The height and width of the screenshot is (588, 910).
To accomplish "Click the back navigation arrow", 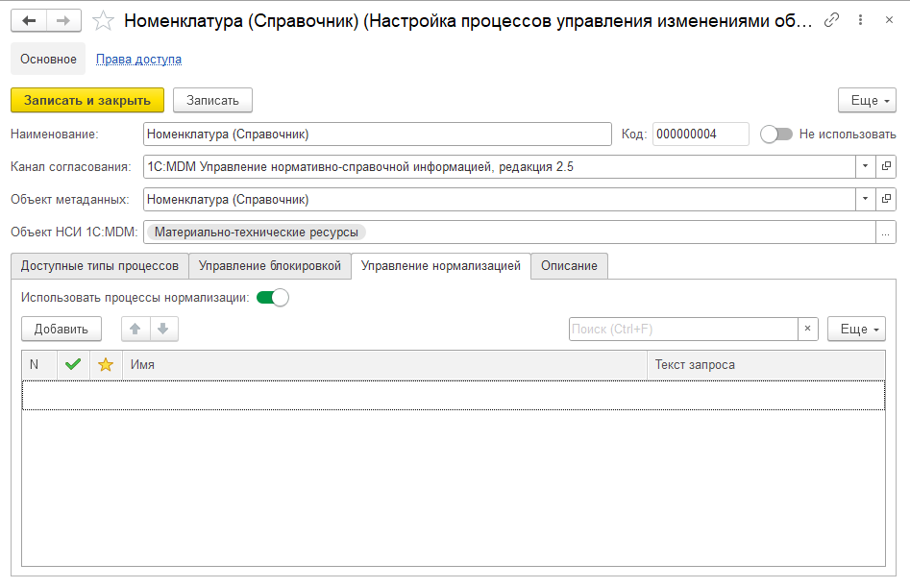I will tap(29, 20).
